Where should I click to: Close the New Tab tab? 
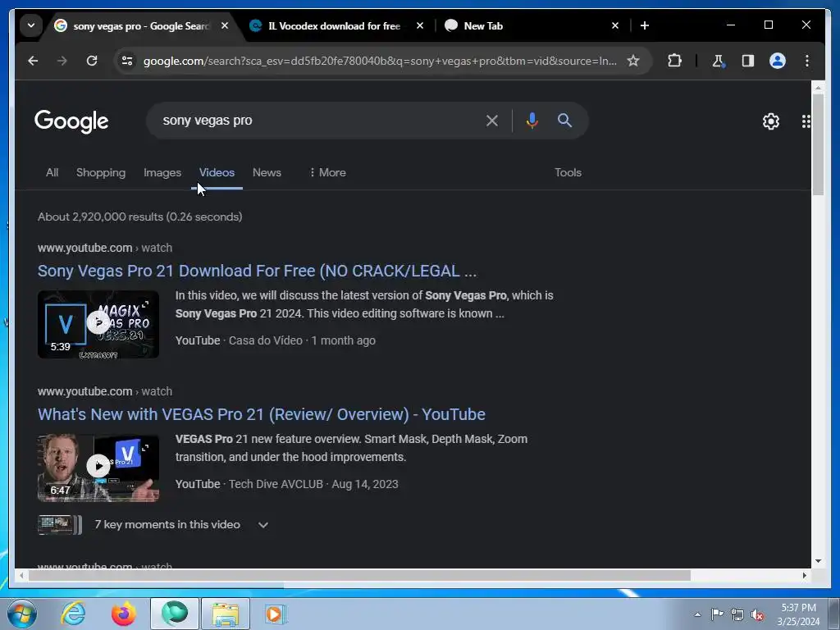click(615, 25)
